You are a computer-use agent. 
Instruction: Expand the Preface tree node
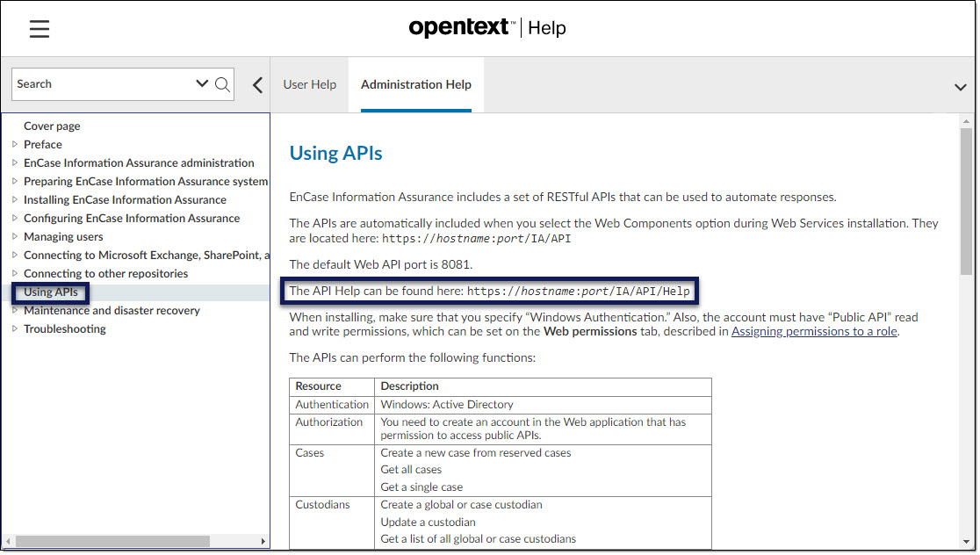tap(15, 144)
